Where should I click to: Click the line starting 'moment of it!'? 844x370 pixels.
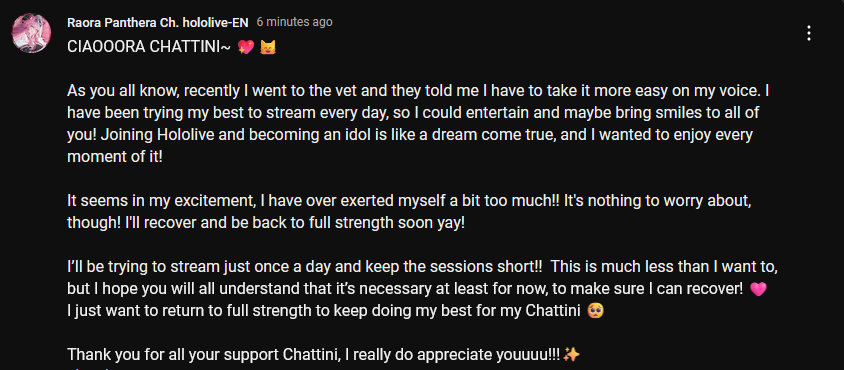(x=114, y=157)
